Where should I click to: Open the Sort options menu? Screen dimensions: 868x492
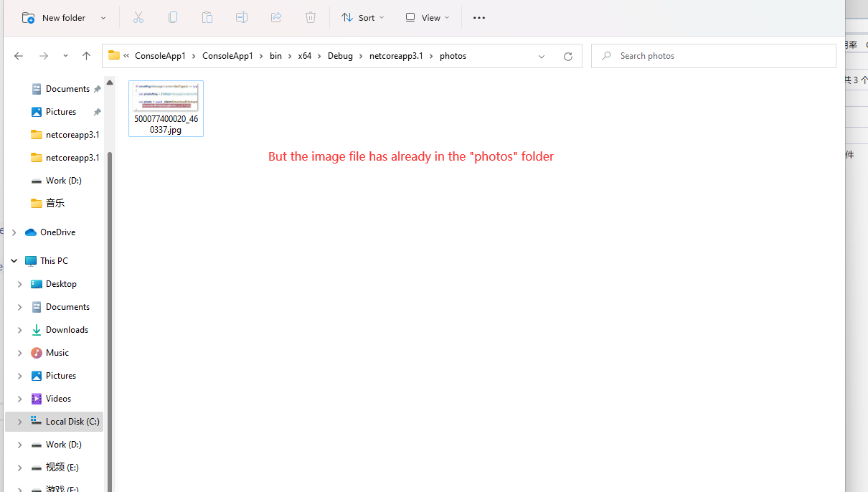(362, 17)
